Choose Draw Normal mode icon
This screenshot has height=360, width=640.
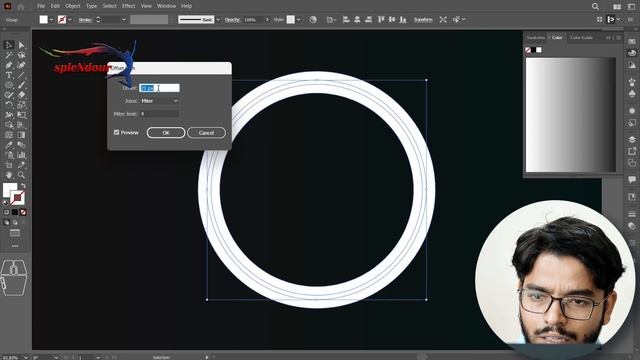click(x=7, y=222)
